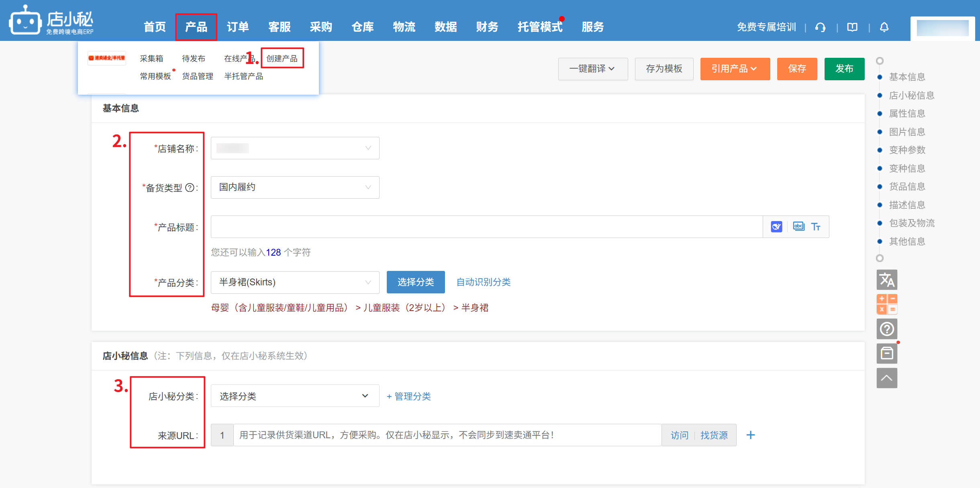Click the 自动识别分类 link
This screenshot has width=980, height=488.
click(x=483, y=282)
